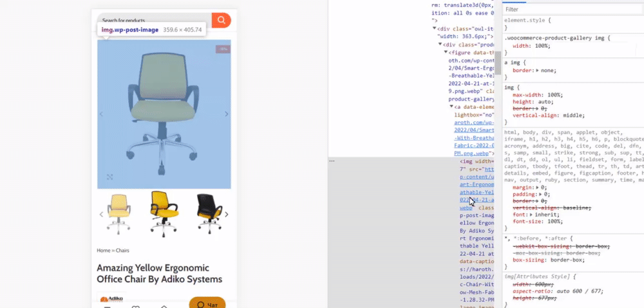Click the large highlighted chair image
The image size is (644, 308).
tap(164, 114)
